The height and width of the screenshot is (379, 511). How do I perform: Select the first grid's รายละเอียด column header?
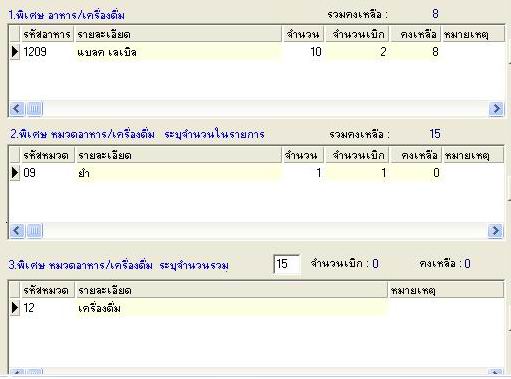click(x=178, y=34)
